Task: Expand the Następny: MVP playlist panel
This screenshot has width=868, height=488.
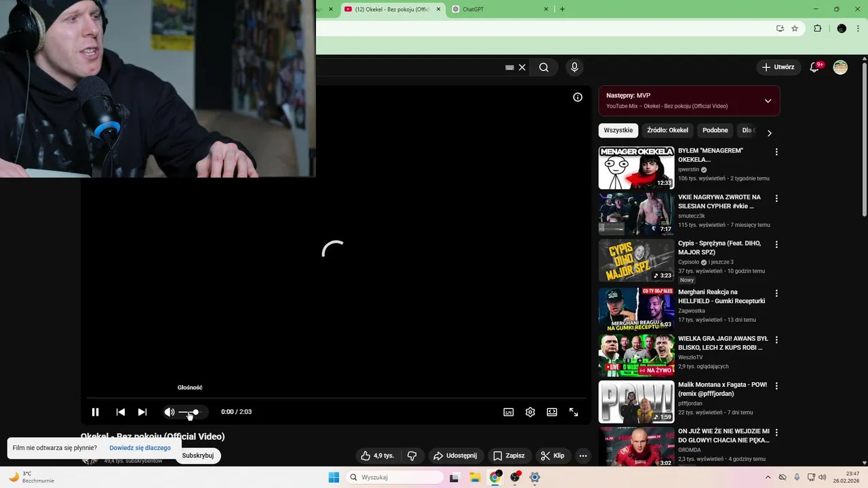Action: (768, 101)
